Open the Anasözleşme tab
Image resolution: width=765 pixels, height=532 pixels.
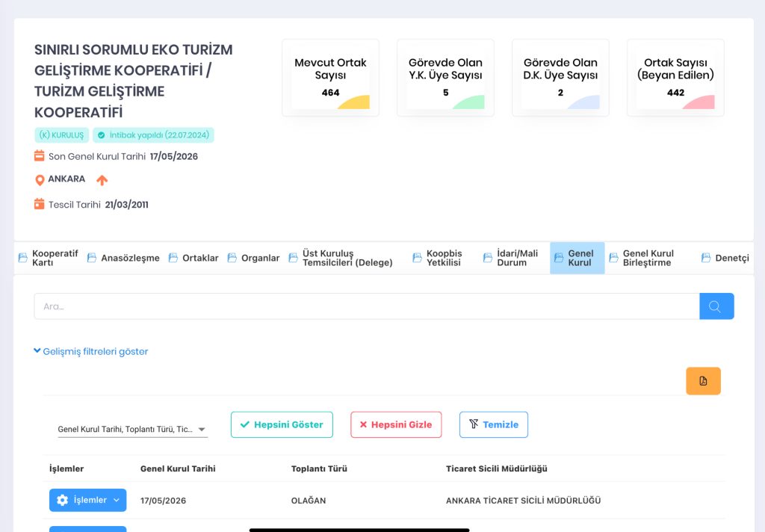(123, 258)
